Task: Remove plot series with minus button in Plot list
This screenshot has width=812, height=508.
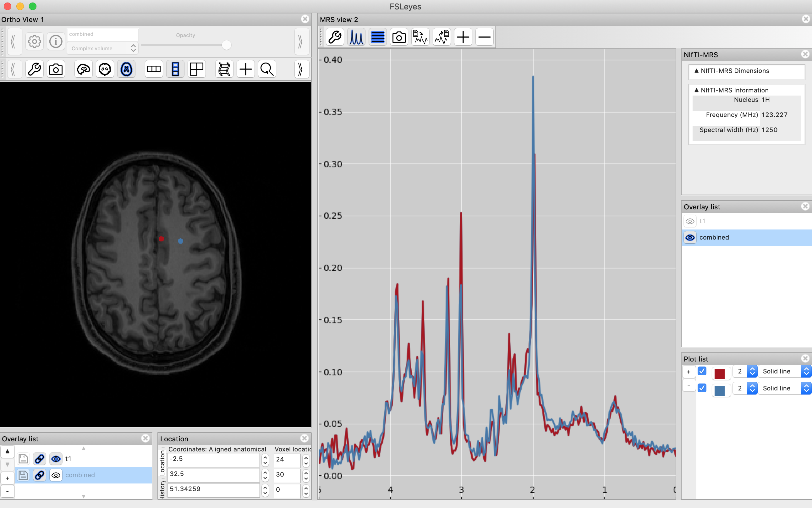Action: coord(689,385)
